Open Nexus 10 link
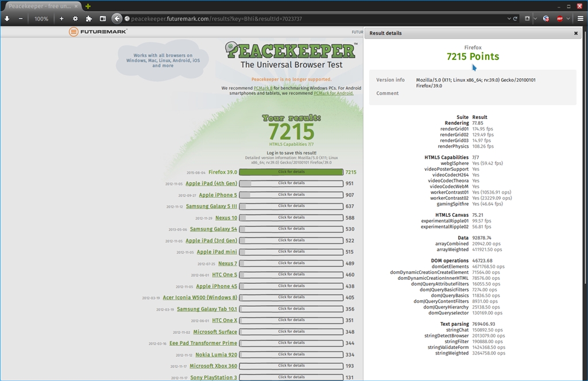 coord(226,218)
